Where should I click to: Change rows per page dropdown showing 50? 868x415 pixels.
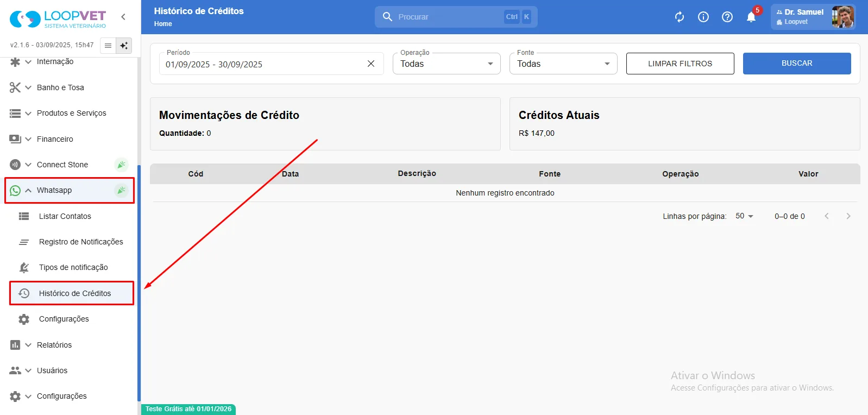744,216
